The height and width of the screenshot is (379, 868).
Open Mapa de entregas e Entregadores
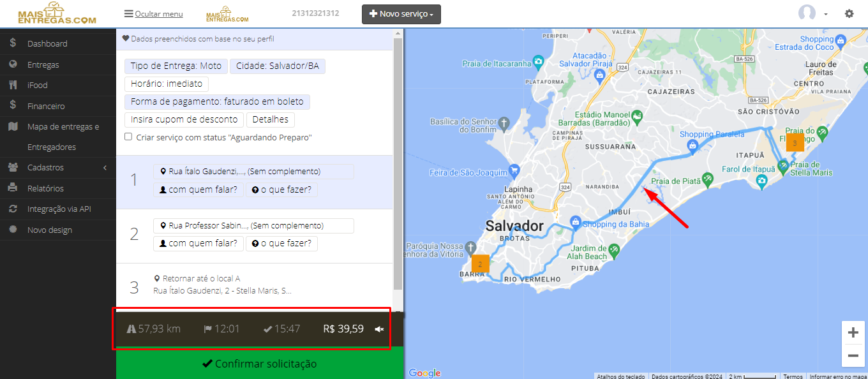pos(58,137)
